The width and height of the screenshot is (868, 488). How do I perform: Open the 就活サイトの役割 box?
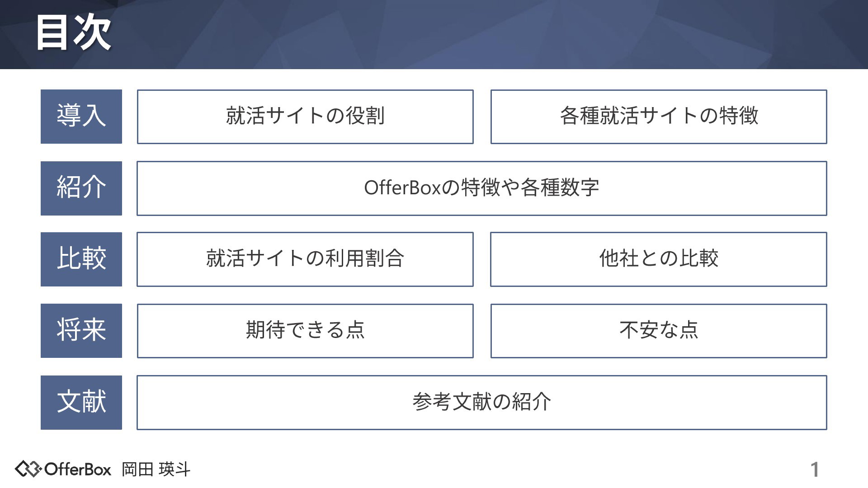point(305,117)
